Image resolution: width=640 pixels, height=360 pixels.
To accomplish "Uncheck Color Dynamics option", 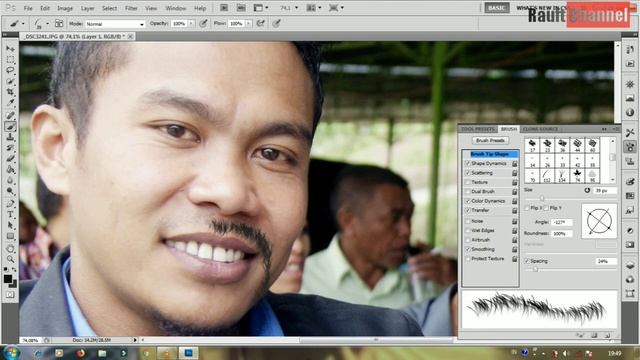I will pyautogui.click(x=468, y=201).
